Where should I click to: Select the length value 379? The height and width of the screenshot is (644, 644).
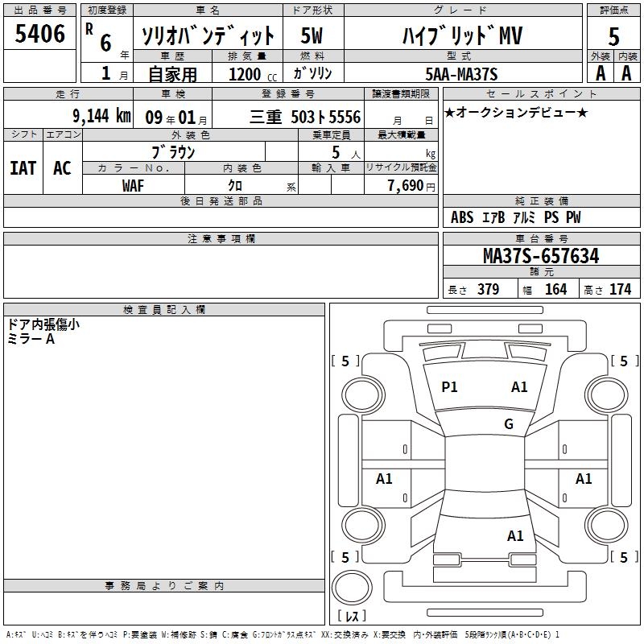(x=488, y=289)
